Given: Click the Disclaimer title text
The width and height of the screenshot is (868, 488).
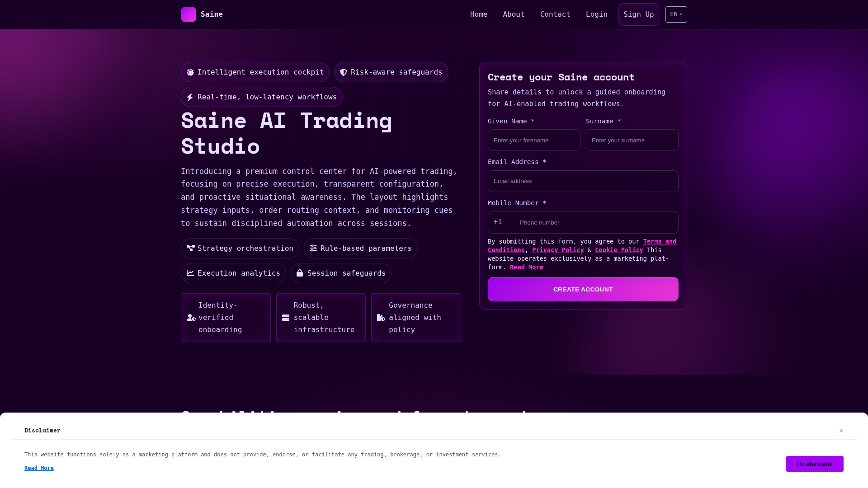Looking at the screenshot, I should 42,430.
